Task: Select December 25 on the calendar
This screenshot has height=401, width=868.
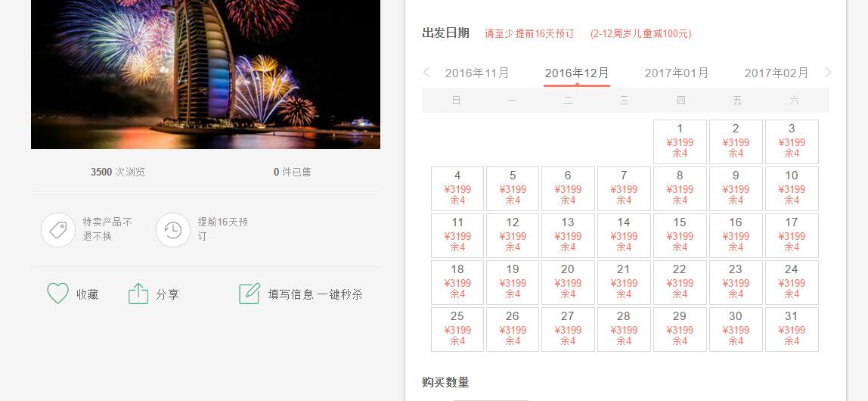Action: 457,329
